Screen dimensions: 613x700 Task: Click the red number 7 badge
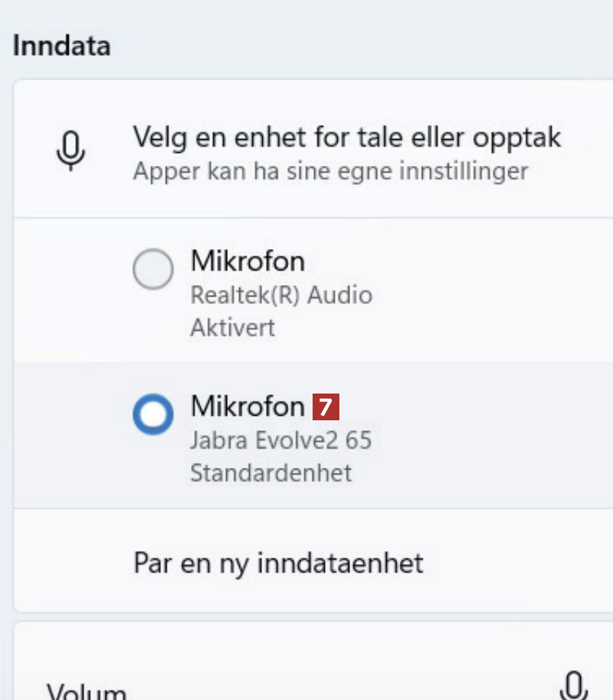pos(326,407)
